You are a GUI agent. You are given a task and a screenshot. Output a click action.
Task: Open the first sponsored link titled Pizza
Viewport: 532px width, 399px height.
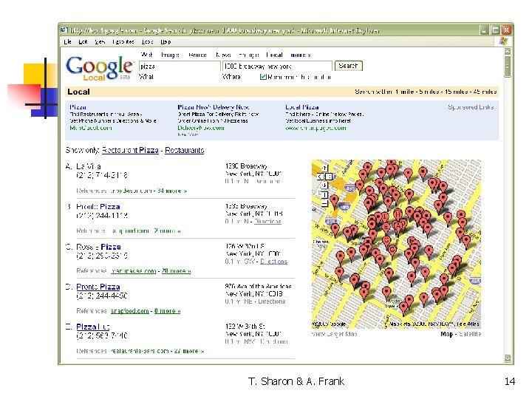pos(78,107)
